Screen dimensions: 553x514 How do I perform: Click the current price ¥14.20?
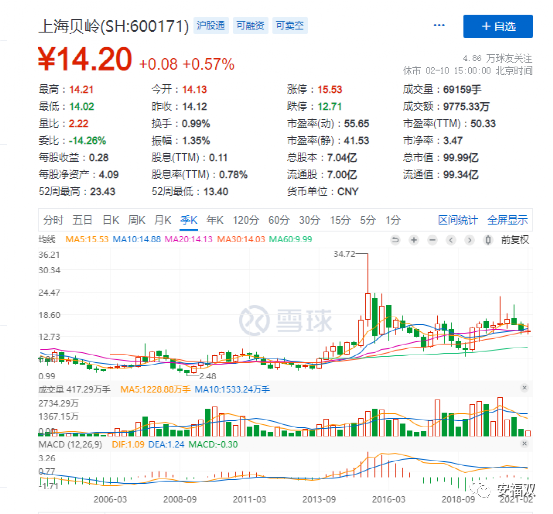pyautogui.click(x=85, y=59)
